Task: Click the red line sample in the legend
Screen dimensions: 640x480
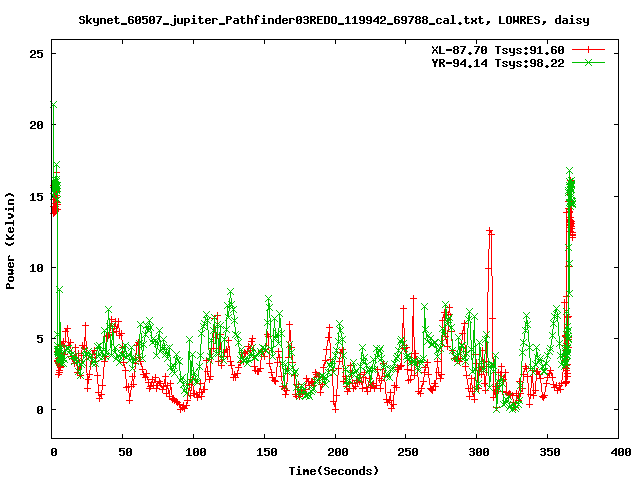Action: 588,50
